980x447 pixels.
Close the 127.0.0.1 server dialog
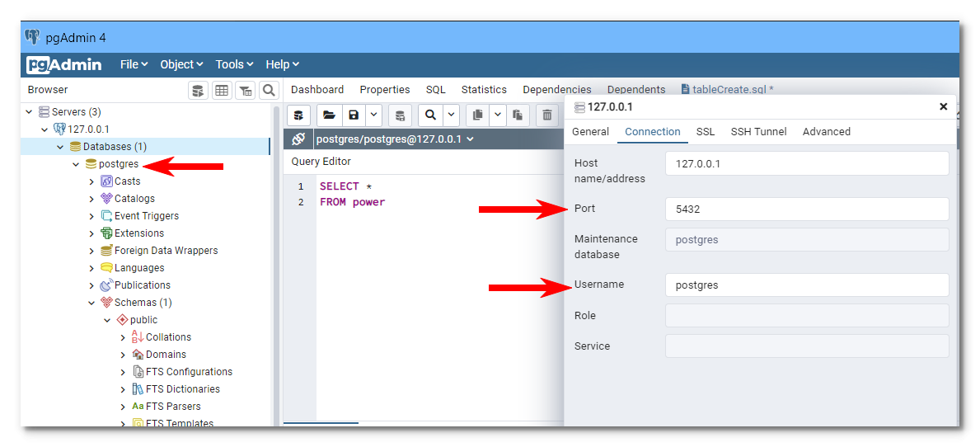[944, 107]
